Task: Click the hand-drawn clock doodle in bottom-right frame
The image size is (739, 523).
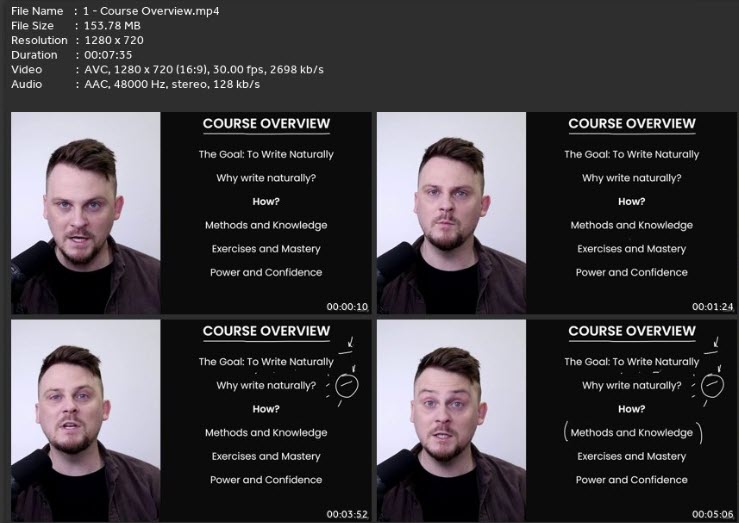Action: point(712,386)
